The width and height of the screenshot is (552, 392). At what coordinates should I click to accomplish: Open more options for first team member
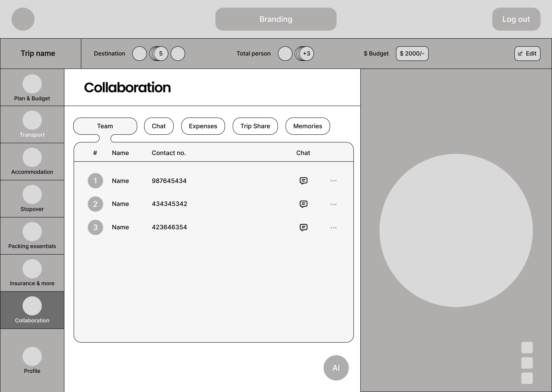point(333,181)
